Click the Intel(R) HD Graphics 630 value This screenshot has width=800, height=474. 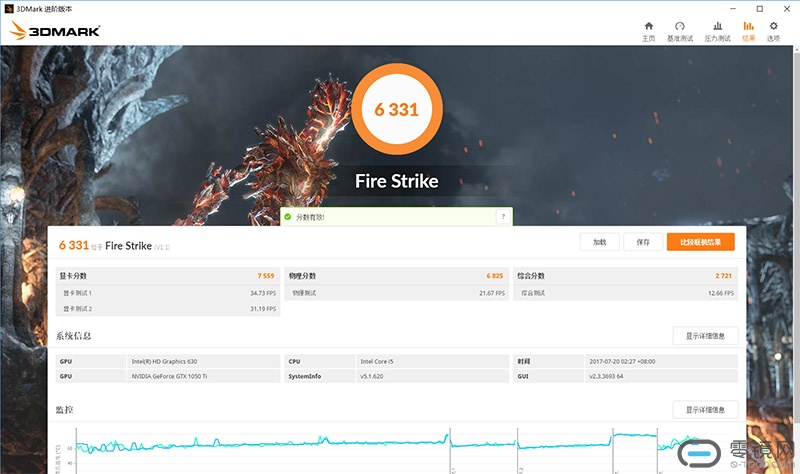164,361
